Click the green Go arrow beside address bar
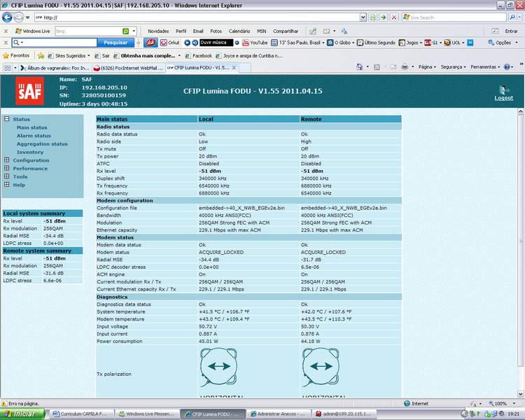The width and height of the screenshot is (525, 420). click(x=384, y=17)
